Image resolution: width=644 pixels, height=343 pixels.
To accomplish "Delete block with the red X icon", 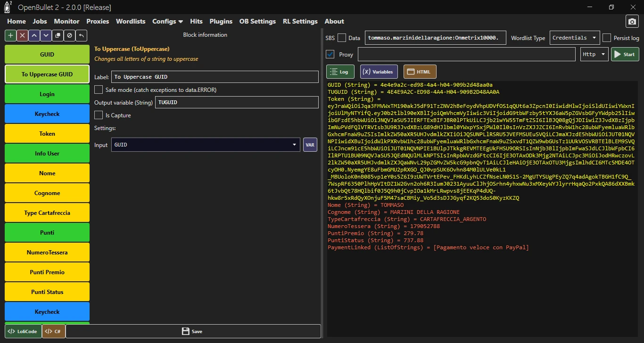I will 22,35.
